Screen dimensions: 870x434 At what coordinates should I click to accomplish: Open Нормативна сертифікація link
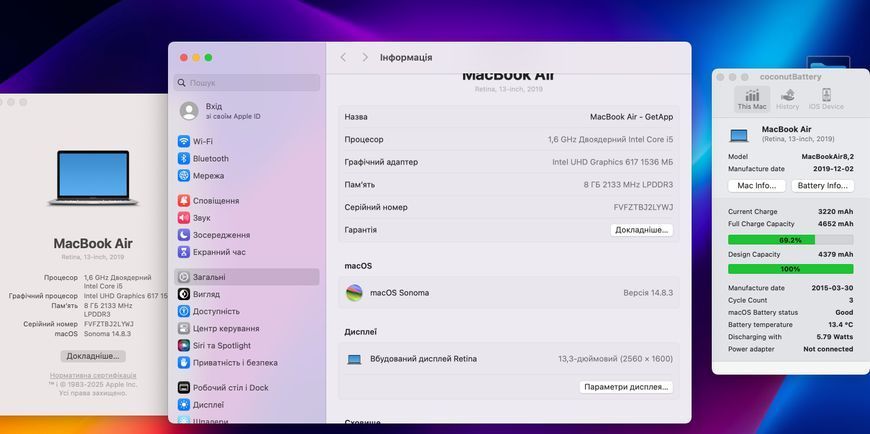pyautogui.click(x=93, y=376)
